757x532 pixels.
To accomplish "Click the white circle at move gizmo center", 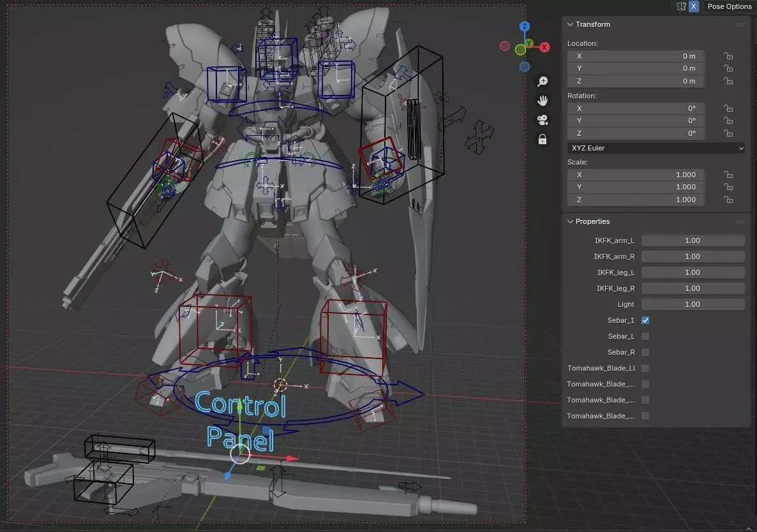I will (x=240, y=454).
